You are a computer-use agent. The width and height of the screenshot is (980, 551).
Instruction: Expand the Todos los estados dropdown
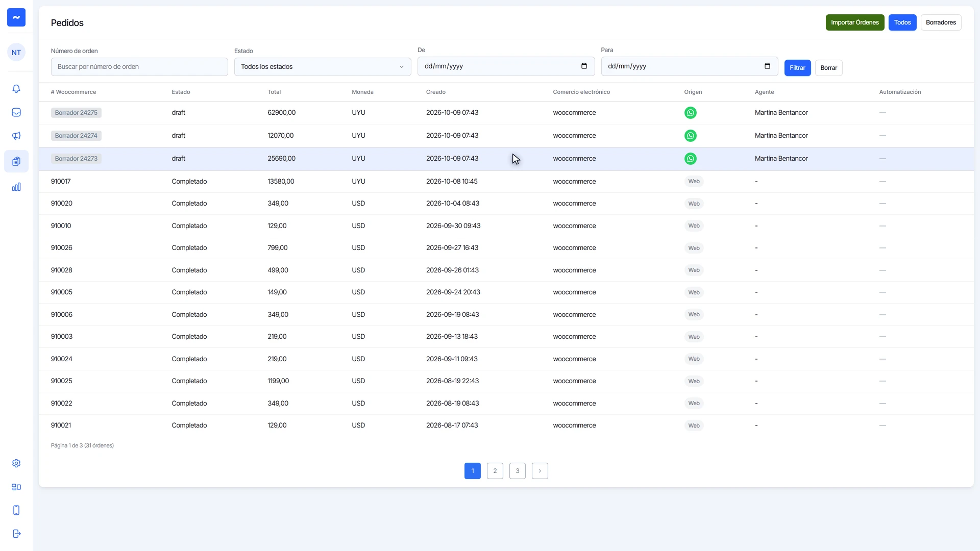pos(323,67)
